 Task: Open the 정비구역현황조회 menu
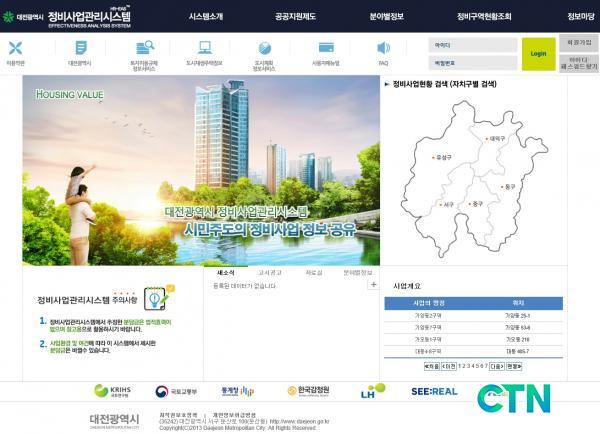pyautogui.click(x=484, y=16)
